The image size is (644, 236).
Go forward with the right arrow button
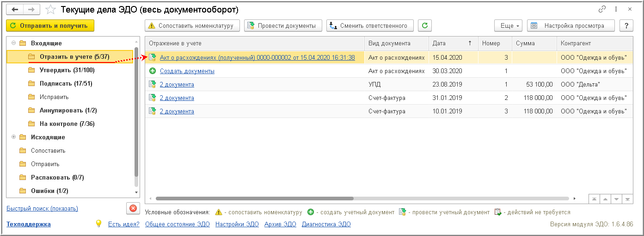(31, 9)
